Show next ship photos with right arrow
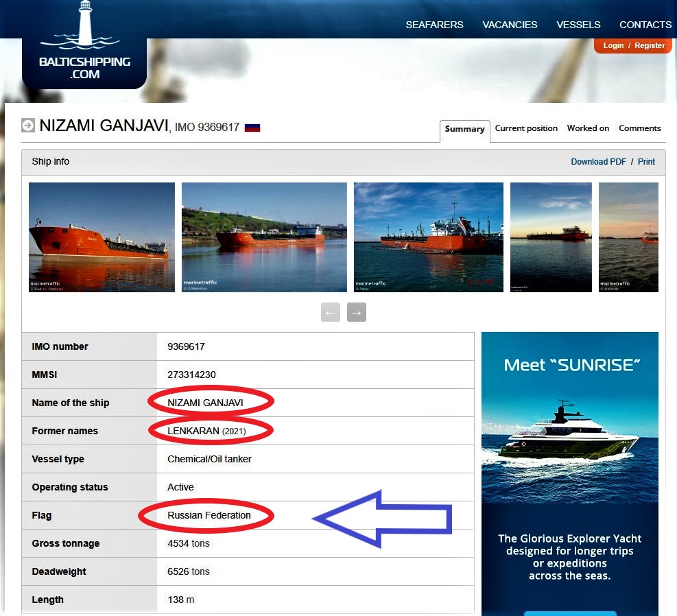 357,312
